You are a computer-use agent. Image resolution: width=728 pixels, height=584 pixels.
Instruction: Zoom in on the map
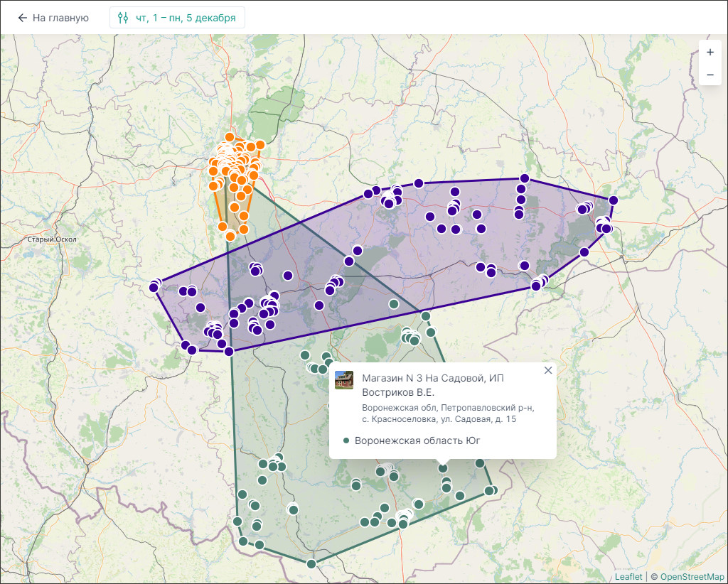[x=710, y=52]
